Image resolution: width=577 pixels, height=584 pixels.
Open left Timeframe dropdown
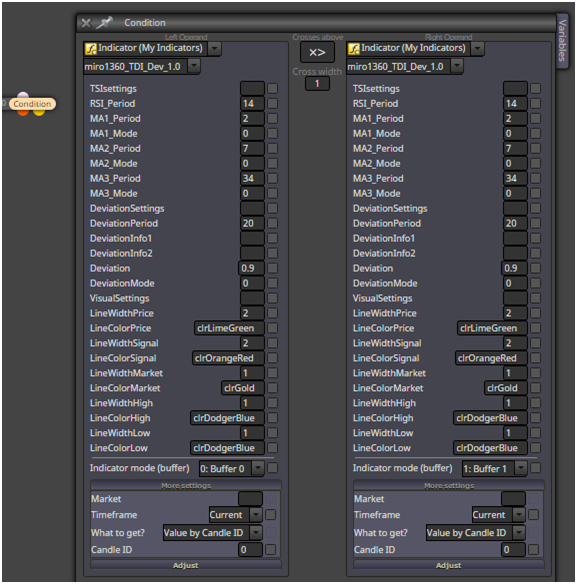tap(256, 515)
